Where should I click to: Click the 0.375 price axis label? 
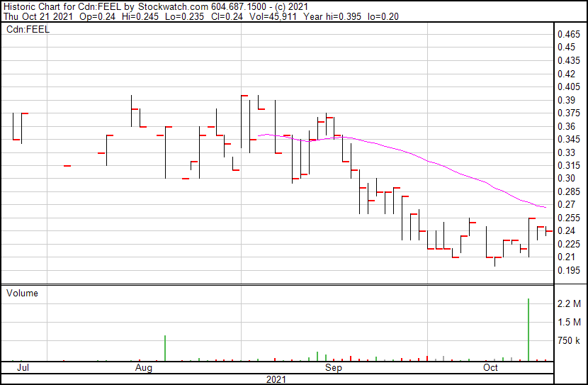[568, 113]
